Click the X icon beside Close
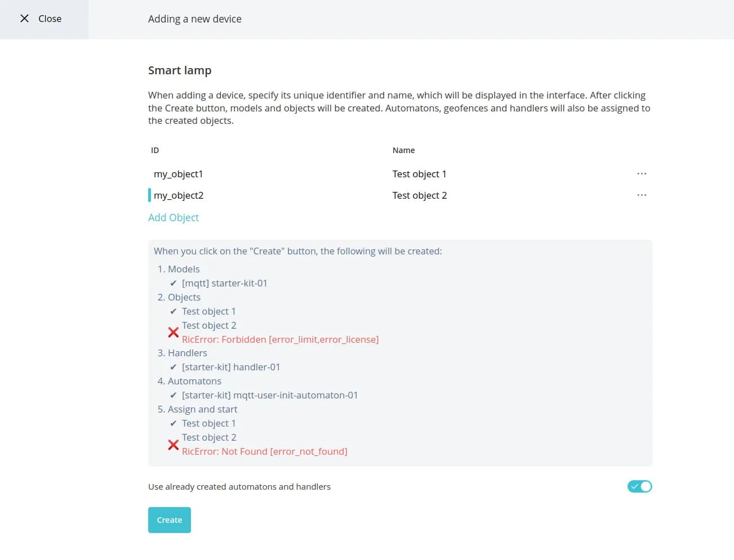Screen dimensions: 734x560 point(24,19)
